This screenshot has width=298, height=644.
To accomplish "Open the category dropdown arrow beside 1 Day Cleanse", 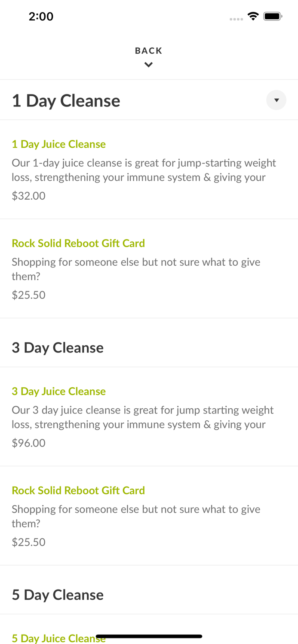I will tap(276, 100).
